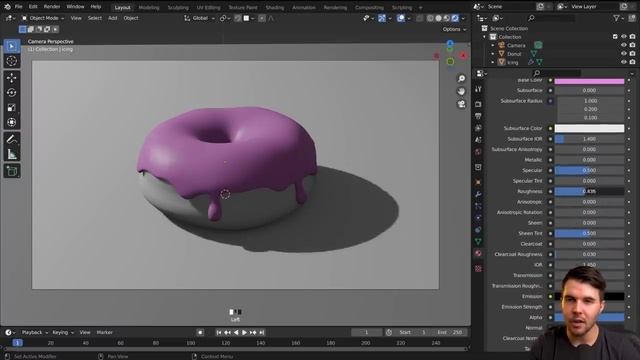This screenshot has width=640, height=360.
Task: Open Render properties tab
Action: click(x=478, y=104)
